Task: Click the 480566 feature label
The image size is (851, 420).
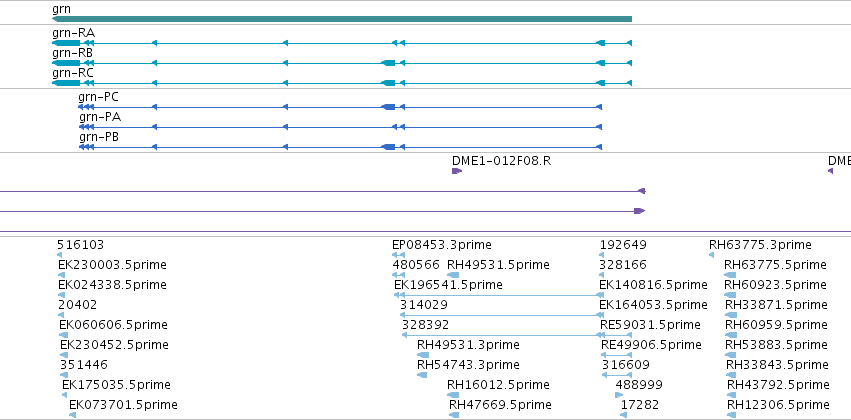Action: (x=416, y=265)
